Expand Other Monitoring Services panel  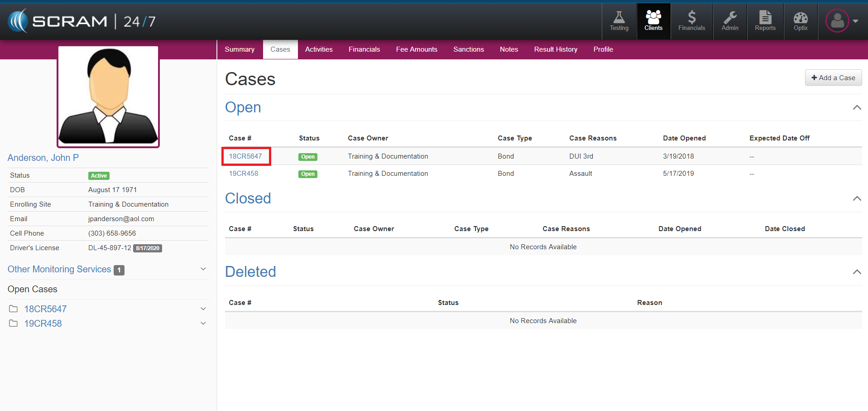tap(203, 269)
